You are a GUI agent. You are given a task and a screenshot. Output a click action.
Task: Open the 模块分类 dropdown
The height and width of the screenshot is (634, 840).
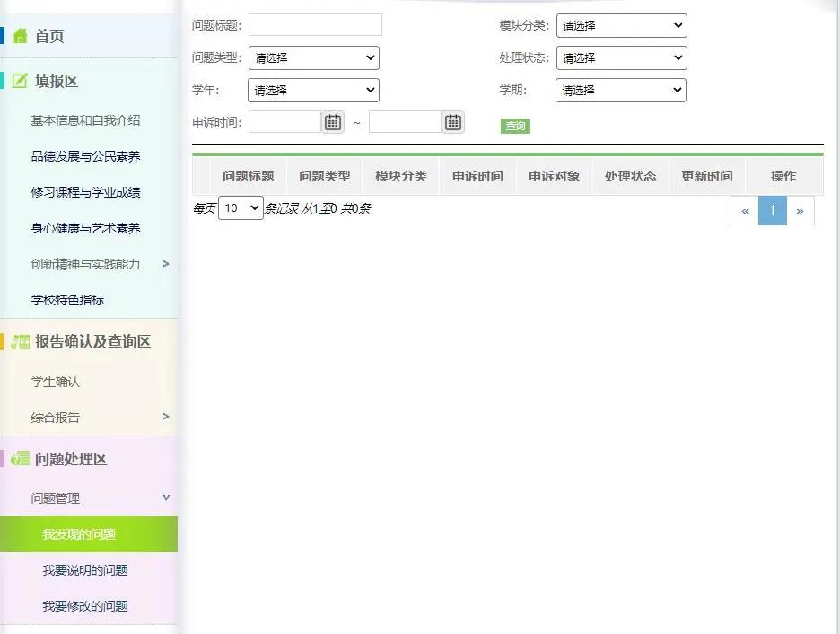pyautogui.click(x=621, y=25)
